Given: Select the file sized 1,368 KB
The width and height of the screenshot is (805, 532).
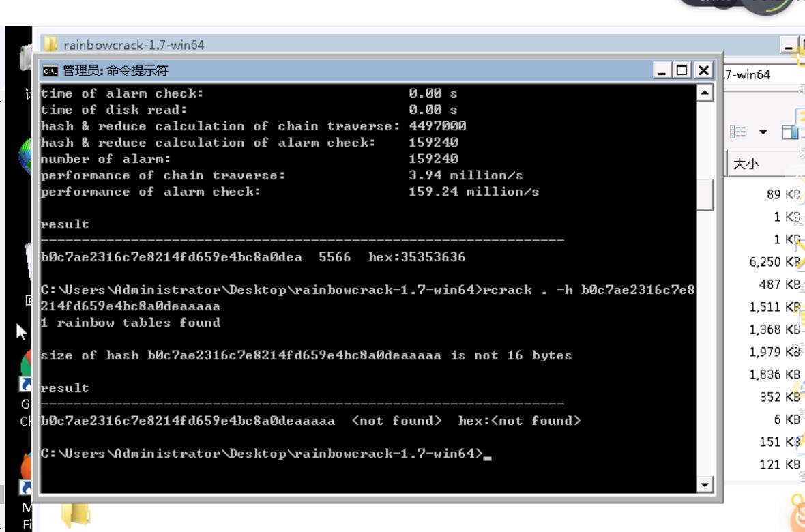Looking at the screenshot, I should tap(774, 329).
